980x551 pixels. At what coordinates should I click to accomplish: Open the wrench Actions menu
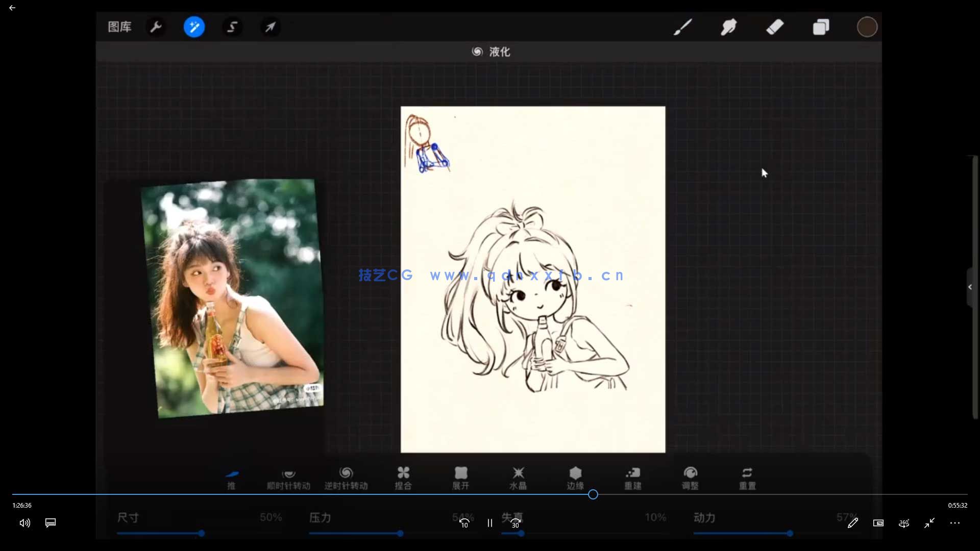(x=156, y=27)
